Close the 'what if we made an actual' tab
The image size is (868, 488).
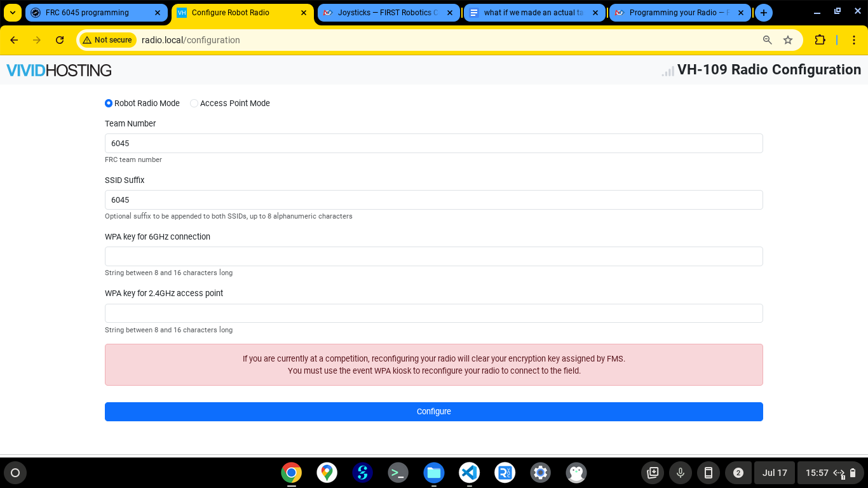pyautogui.click(x=595, y=13)
